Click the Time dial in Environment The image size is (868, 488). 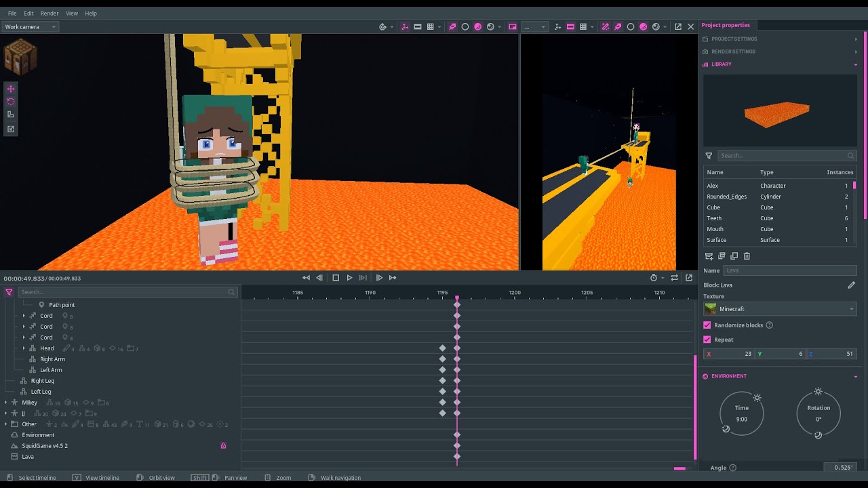[741, 413]
